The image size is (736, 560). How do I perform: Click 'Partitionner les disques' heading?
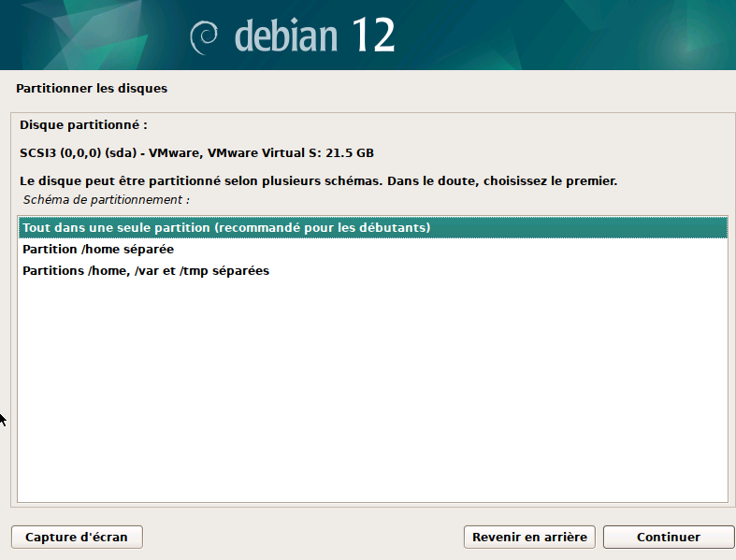click(92, 89)
